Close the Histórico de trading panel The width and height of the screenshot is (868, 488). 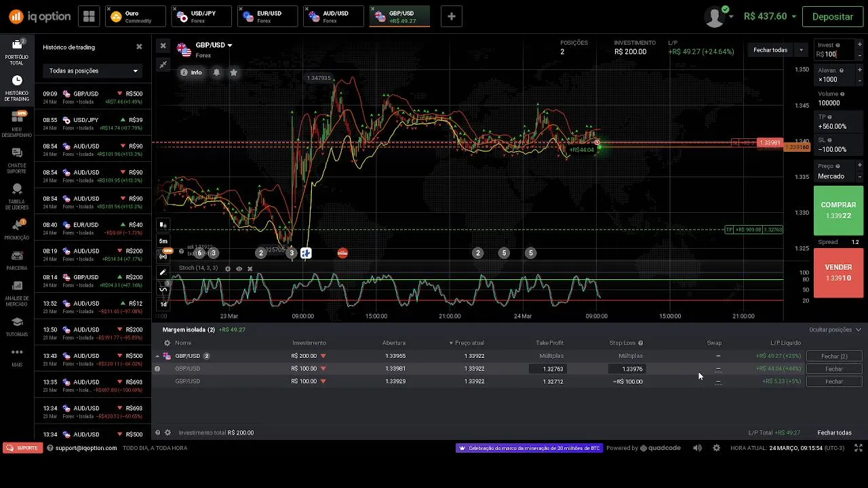[139, 47]
